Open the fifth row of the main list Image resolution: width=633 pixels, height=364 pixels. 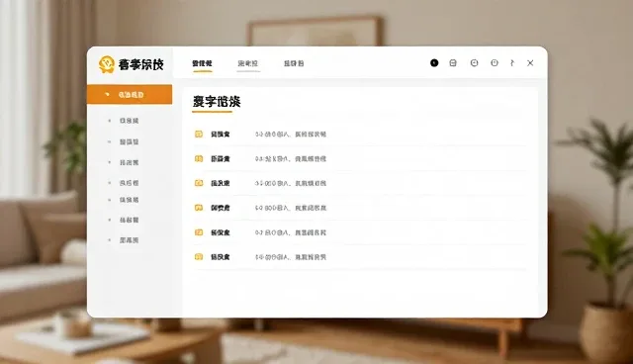tap(359, 232)
